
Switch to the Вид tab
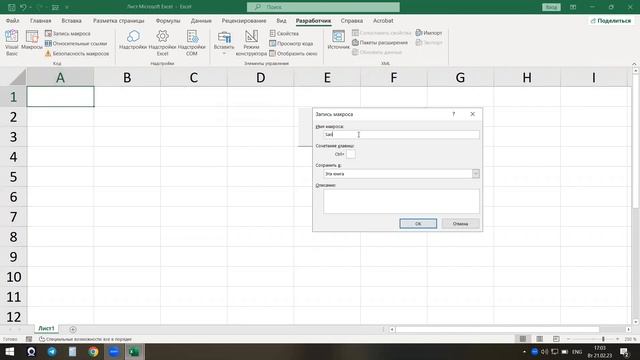281,20
